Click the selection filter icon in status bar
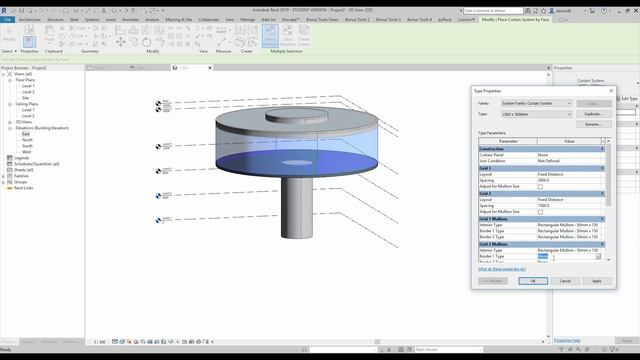640x360 pixels. 612,349
